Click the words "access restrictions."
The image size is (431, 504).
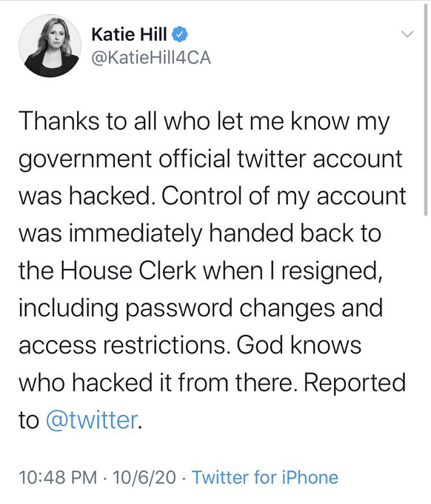click(x=123, y=345)
